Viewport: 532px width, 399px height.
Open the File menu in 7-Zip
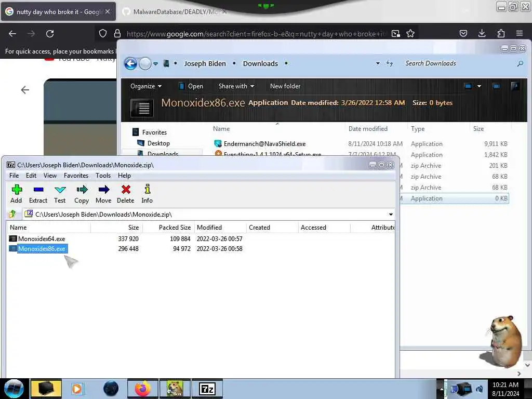coord(14,176)
